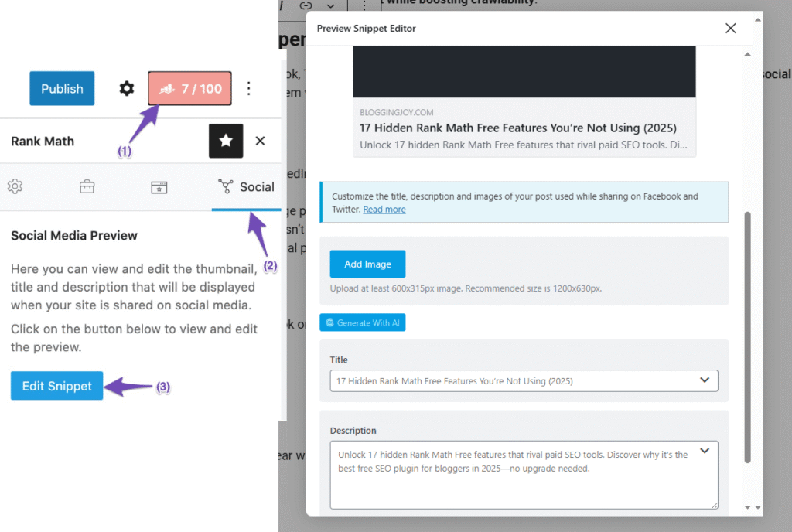Screen dimensions: 792x532
Task: Click the Edit Snippet button
Action: point(56,386)
